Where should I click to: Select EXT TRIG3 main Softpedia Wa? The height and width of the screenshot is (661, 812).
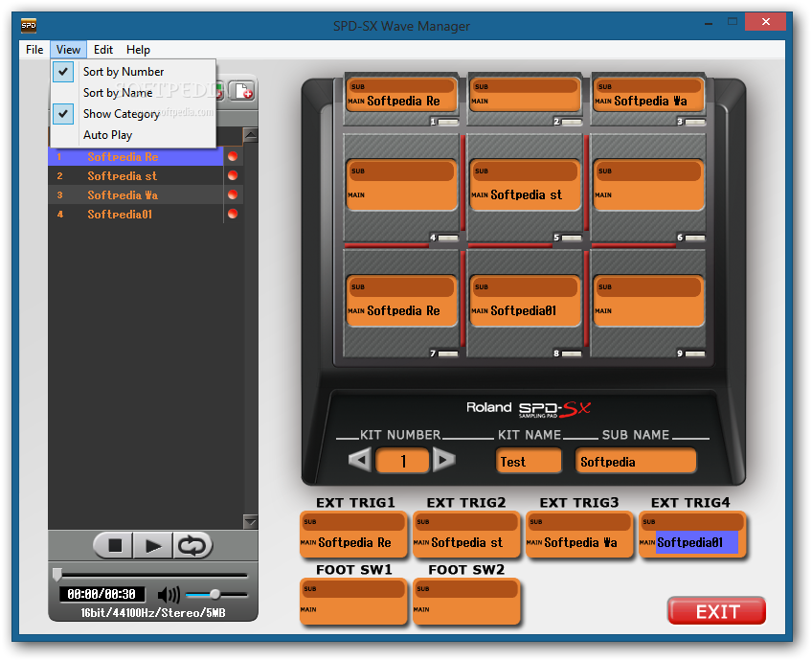pos(580,543)
